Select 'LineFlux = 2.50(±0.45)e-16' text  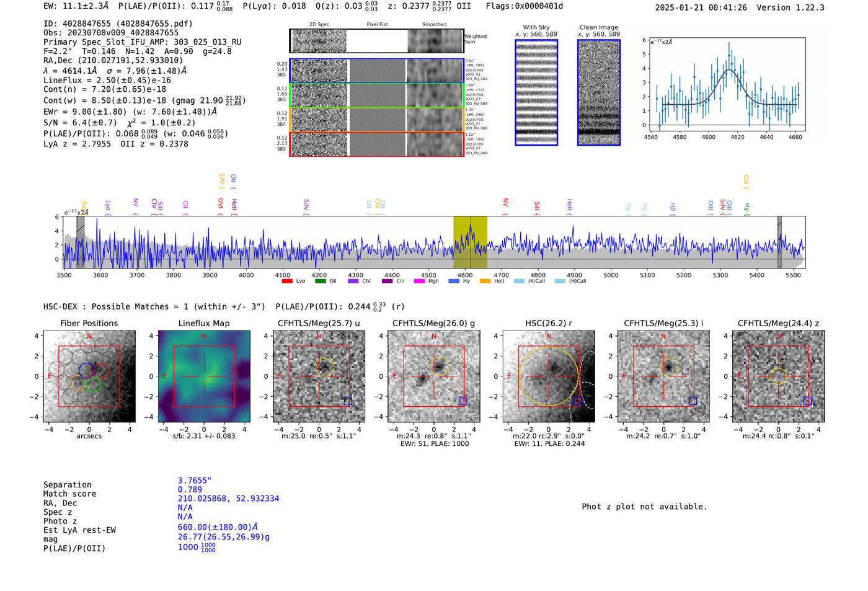pos(107,81)
